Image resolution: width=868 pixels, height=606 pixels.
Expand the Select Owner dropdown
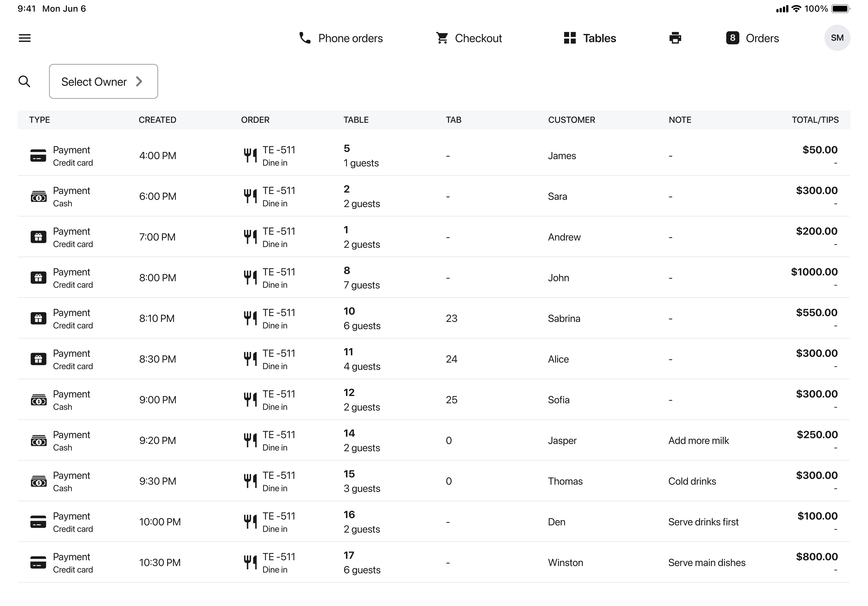pyautogui.click(x=103, y=81)
